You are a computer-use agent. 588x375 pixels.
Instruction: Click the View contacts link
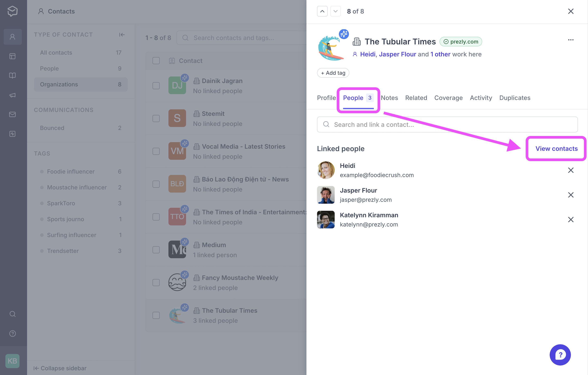(556, 148)
